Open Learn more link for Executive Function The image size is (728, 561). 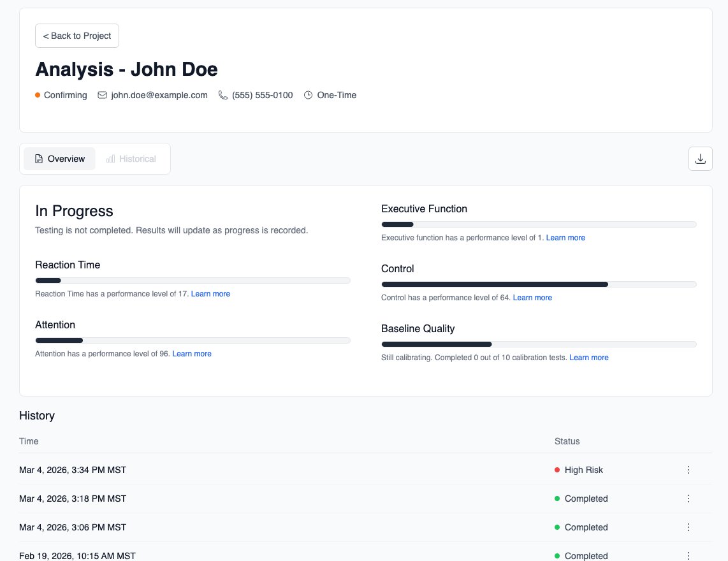click(x=565, y=237)
